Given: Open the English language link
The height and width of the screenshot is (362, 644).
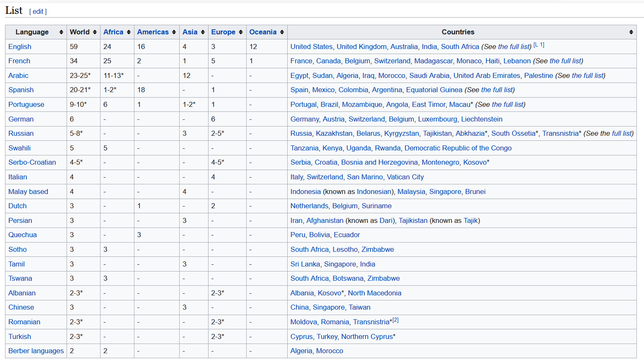Looking at the screenshot, I should point(20,47).
